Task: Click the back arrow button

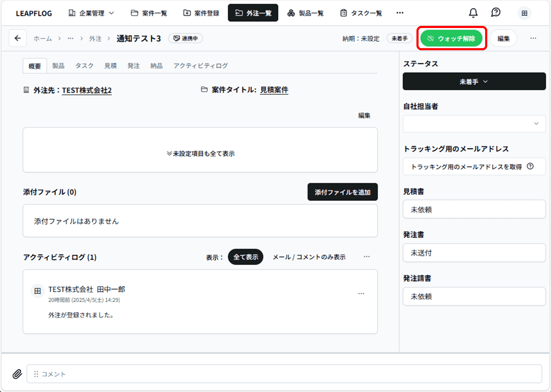Action: [18, 38]
